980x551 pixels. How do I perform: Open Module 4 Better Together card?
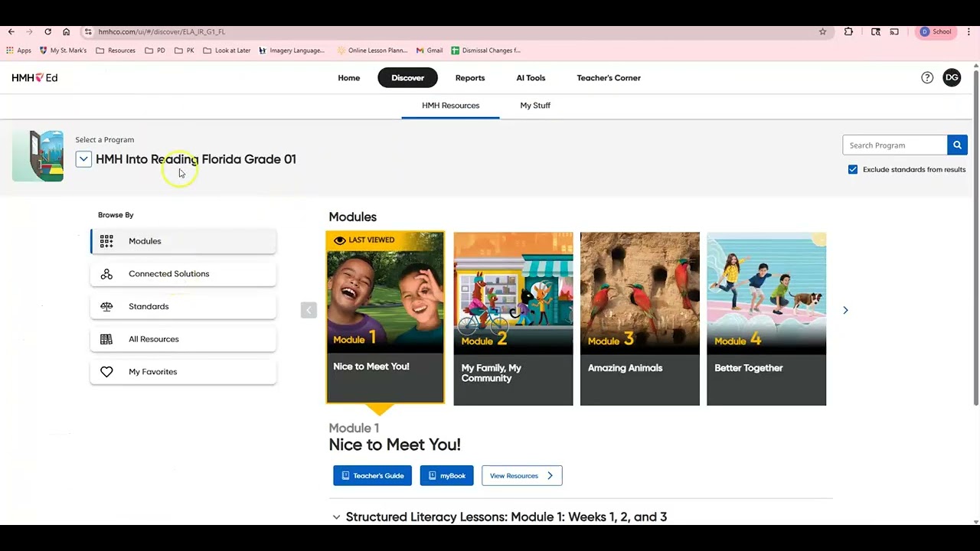(766, 319)
